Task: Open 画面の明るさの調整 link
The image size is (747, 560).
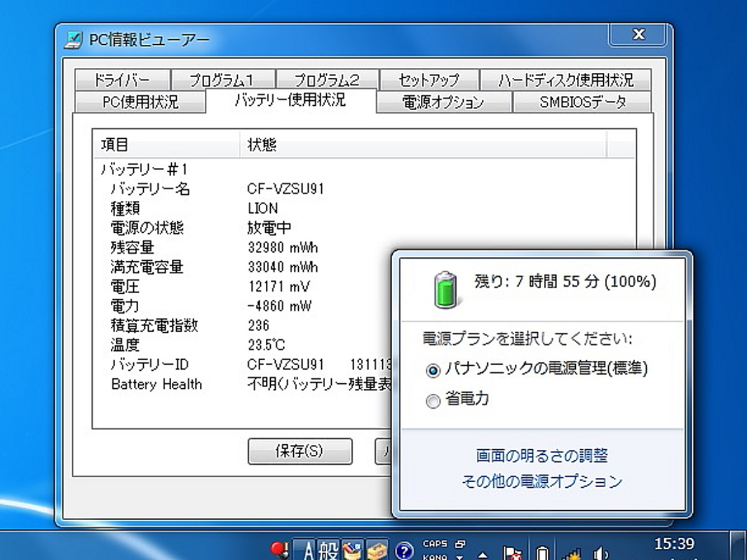Action: [x=542, y=456]
